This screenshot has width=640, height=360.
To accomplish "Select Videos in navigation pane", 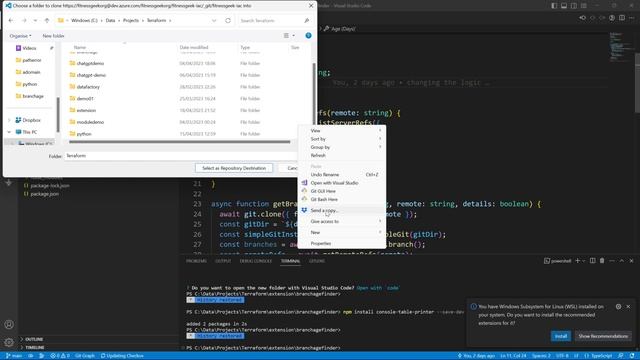I will (29, 48).
